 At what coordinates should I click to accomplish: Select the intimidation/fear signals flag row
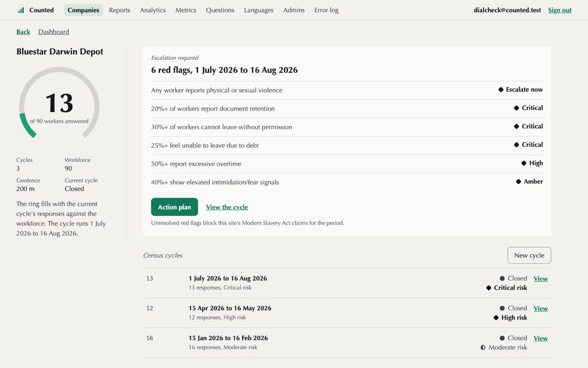point(347,182)
